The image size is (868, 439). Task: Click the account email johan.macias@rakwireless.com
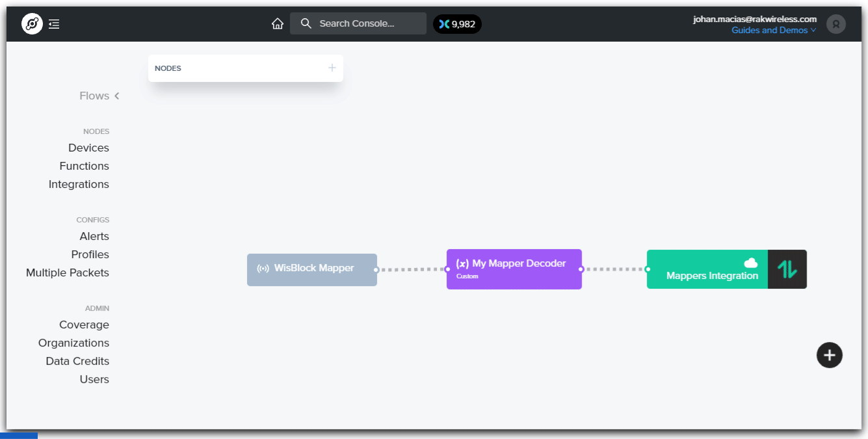(755, 19)
